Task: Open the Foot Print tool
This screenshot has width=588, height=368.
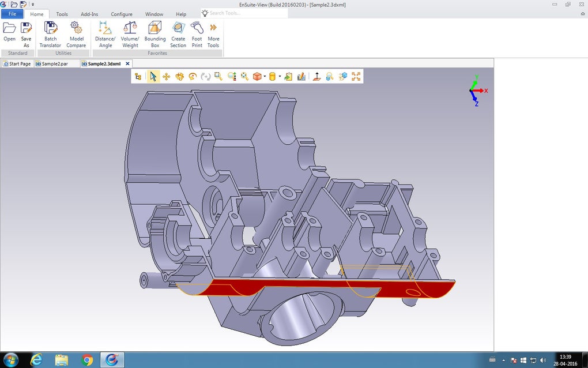Action: point(197,35)
